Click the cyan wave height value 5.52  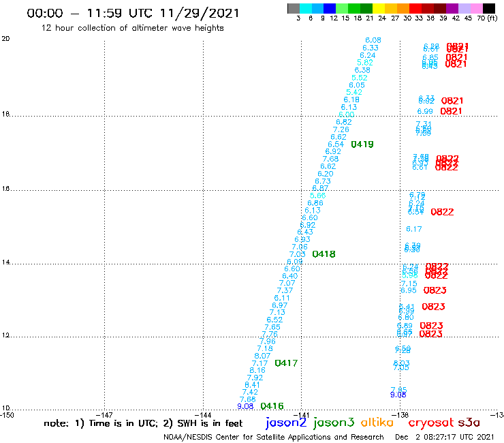(360, 78)
